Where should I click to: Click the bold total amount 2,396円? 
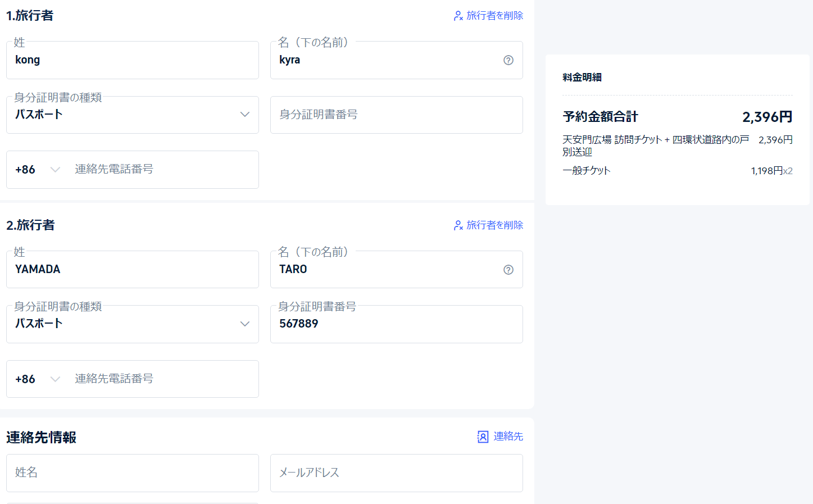(767, 117)
